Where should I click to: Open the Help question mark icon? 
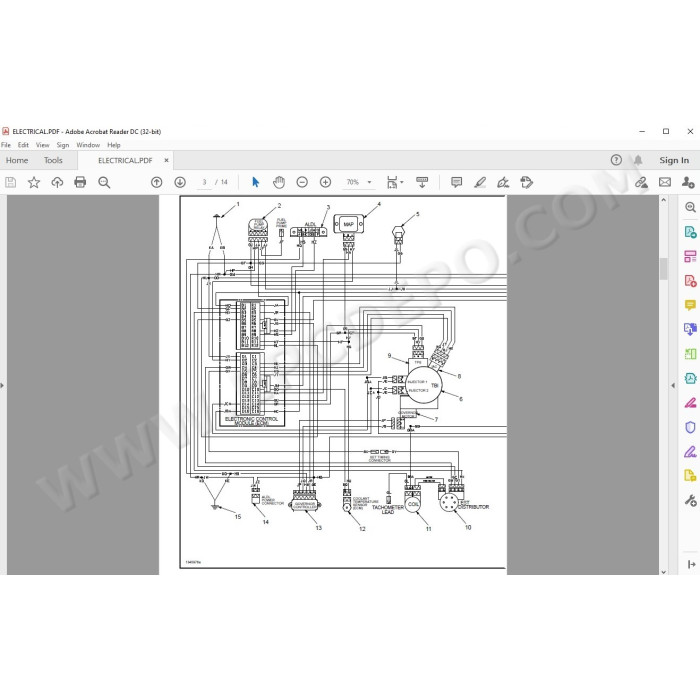616,160
